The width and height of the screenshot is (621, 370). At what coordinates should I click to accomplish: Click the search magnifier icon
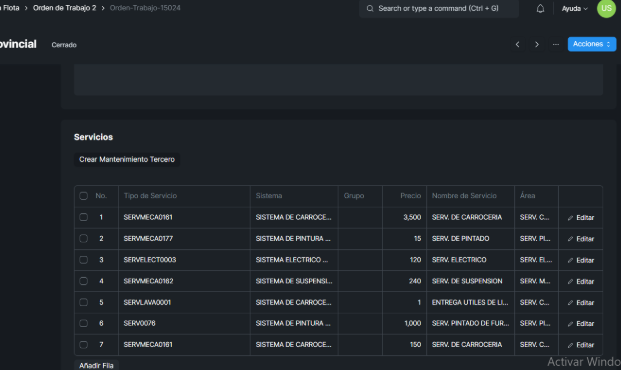[x=370, y=8]
